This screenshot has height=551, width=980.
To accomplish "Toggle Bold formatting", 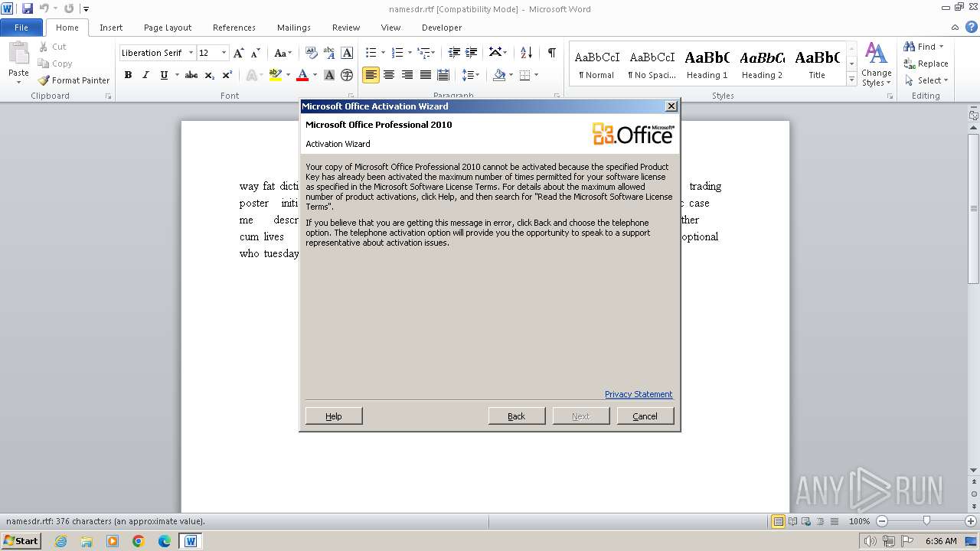I will (128, 75).
